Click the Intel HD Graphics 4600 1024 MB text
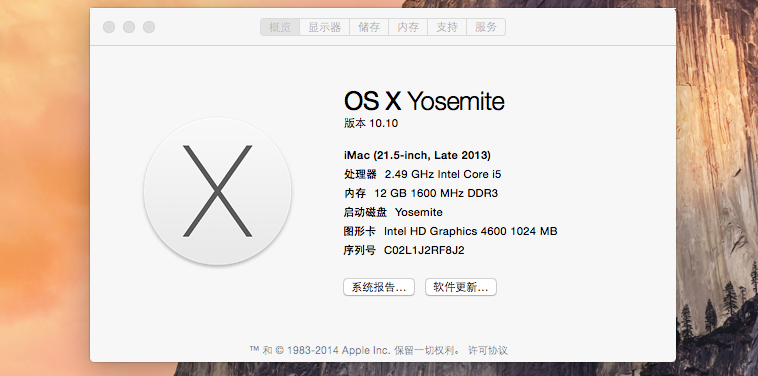This screenshot has width=758, height=376. (x=470, y=231)
